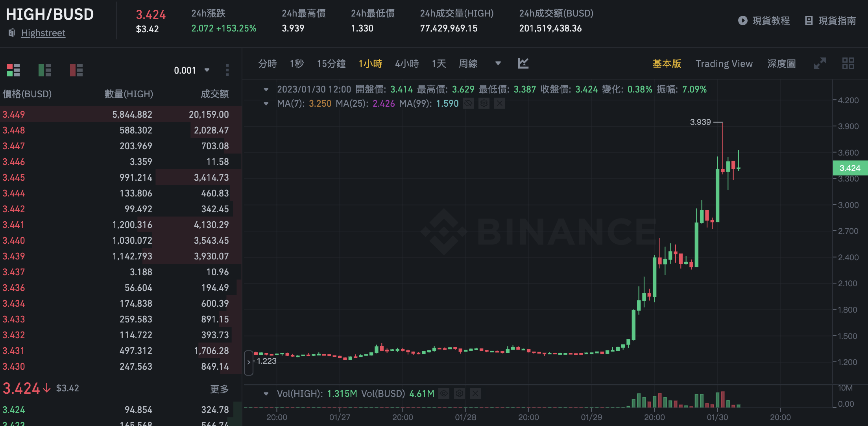This screenshot has height=426, width=868.
Task: Expand the left chart side panel
Action: point(249,363)
